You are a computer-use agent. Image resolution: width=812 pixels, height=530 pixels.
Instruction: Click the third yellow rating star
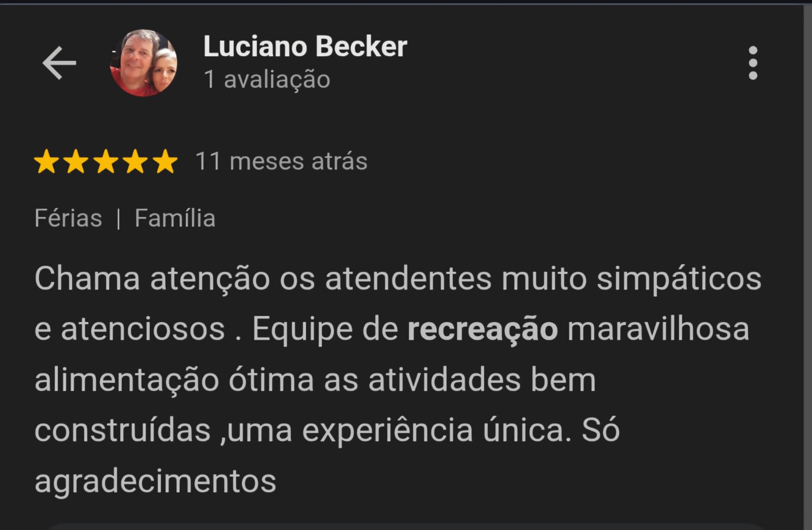pyautogui.click(x=106, y=161)
